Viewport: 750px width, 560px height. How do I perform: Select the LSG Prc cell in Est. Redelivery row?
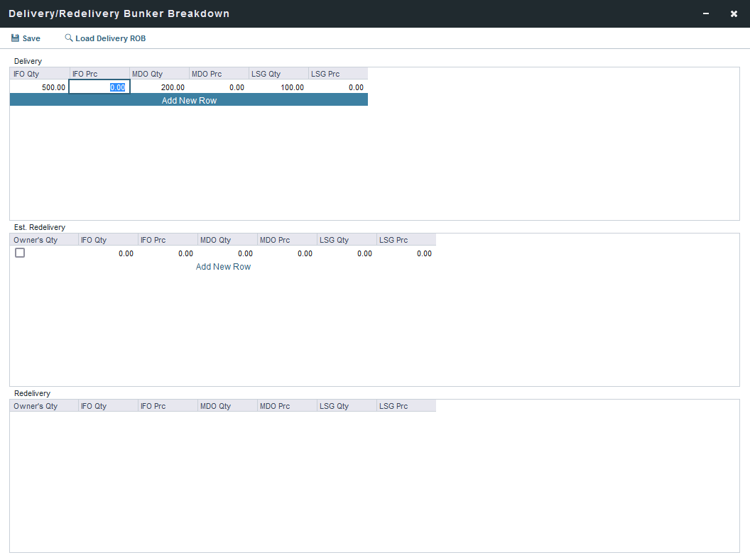point(406,253)
